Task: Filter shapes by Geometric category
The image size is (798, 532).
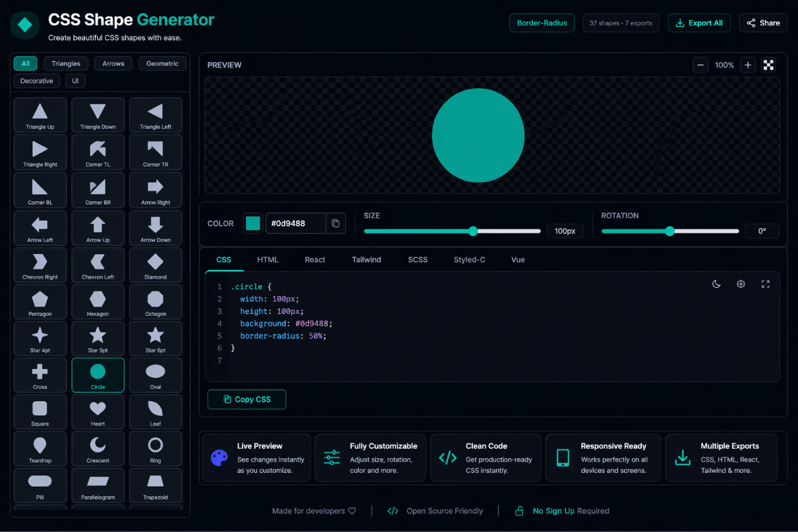Action: (x=162, y=64)
